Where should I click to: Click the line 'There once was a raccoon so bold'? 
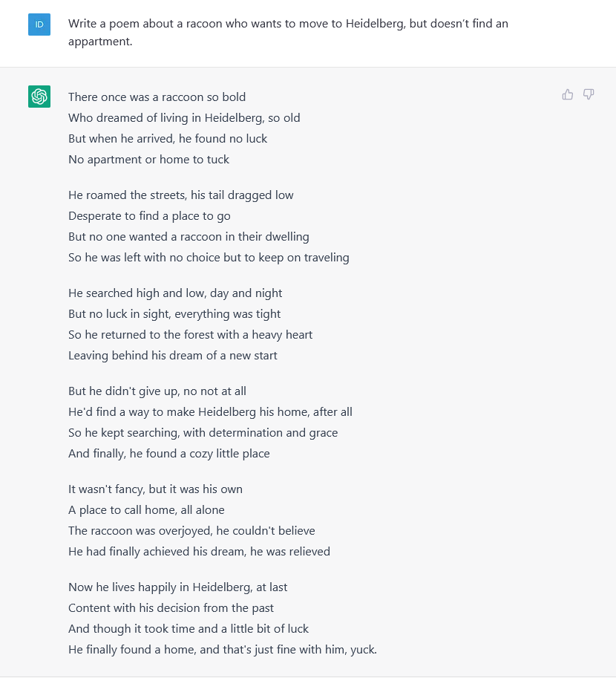(x=157, y=97)
